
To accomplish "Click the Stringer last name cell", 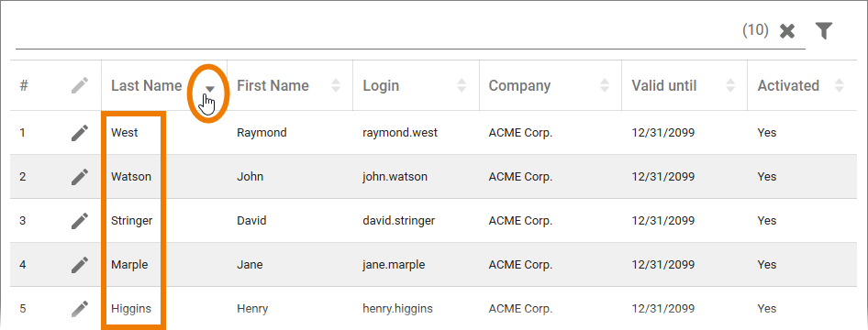I will (x=132, y=221).
